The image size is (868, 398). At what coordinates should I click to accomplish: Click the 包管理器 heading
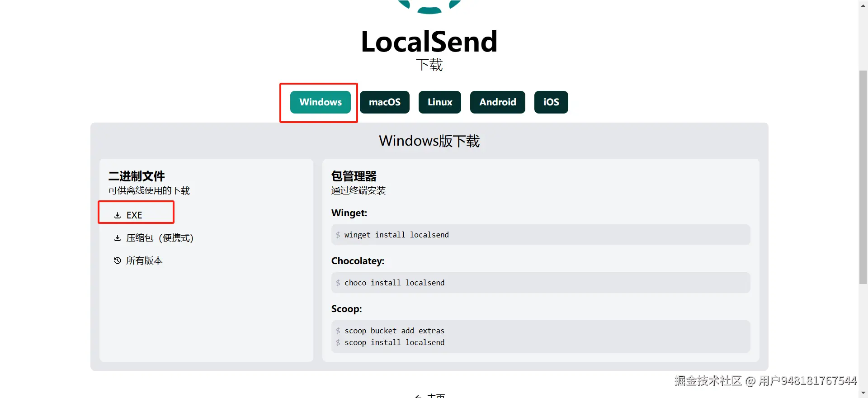coord(354,176)
